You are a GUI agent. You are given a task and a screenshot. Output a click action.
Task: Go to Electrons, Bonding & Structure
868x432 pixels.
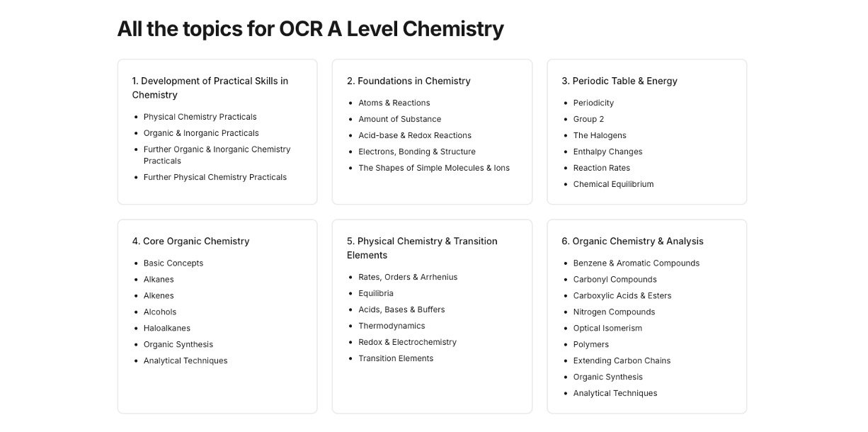(416, 152)
